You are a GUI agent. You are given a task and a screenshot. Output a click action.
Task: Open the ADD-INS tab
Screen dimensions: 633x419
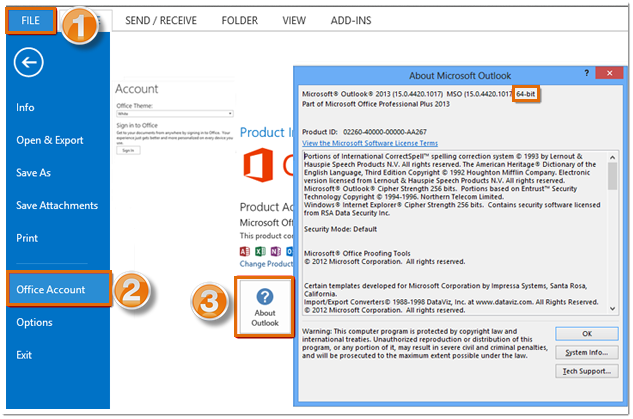[x=351, y=20]
